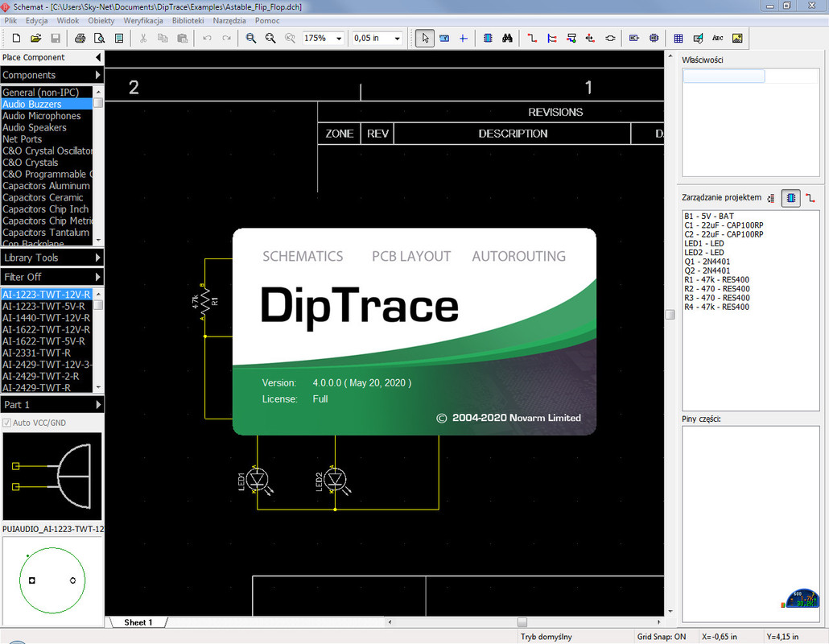The height and width of the screenshot is (644, 829).
Task: Open the Weryfikacja menu
Action: [143, 21]
